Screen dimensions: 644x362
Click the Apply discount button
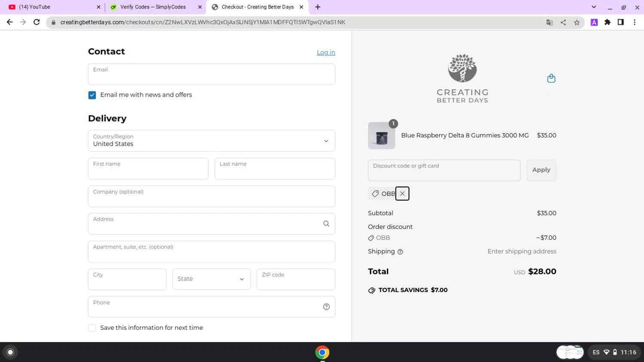[541, 170]
